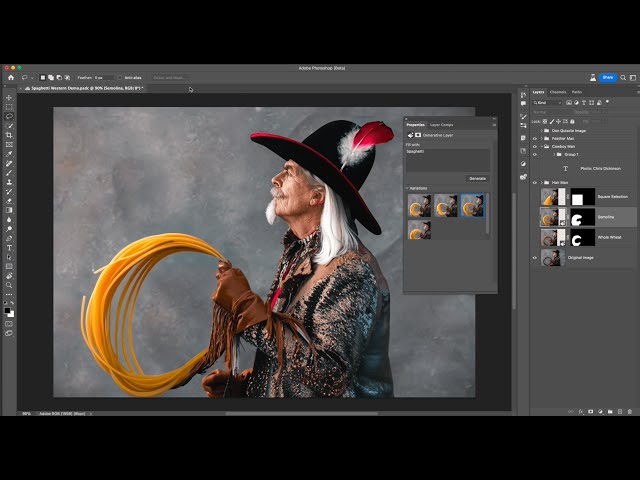Select the Clone Stamp tool
640x480 pixels.
click(9, 182)
